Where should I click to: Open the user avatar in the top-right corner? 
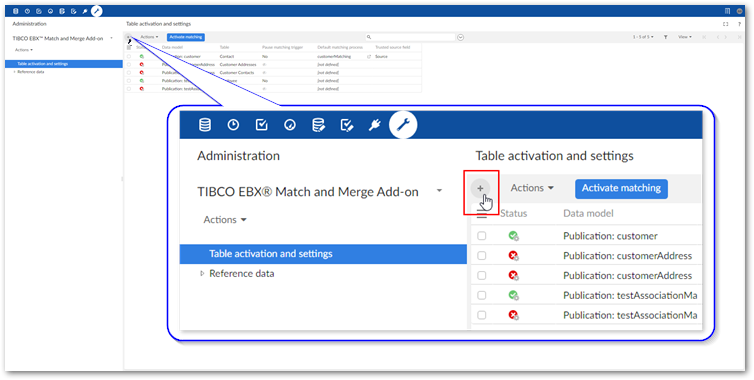[740, 11]
